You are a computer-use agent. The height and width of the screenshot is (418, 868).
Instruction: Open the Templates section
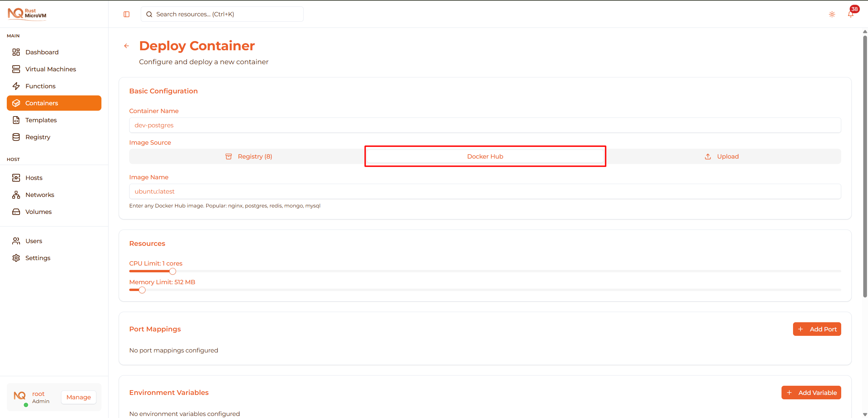click(x=41, y=120)
